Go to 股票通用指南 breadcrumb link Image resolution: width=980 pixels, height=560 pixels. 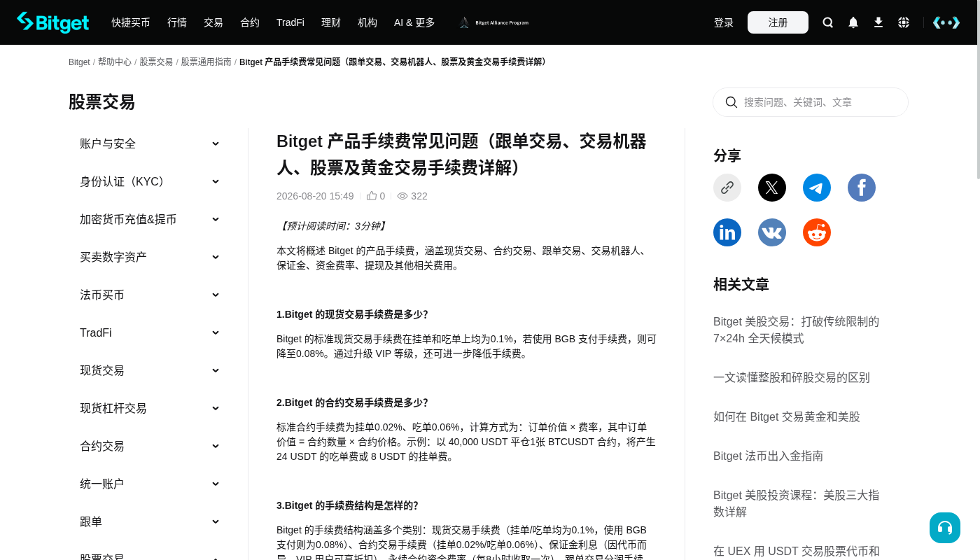[x=206, y=62]
